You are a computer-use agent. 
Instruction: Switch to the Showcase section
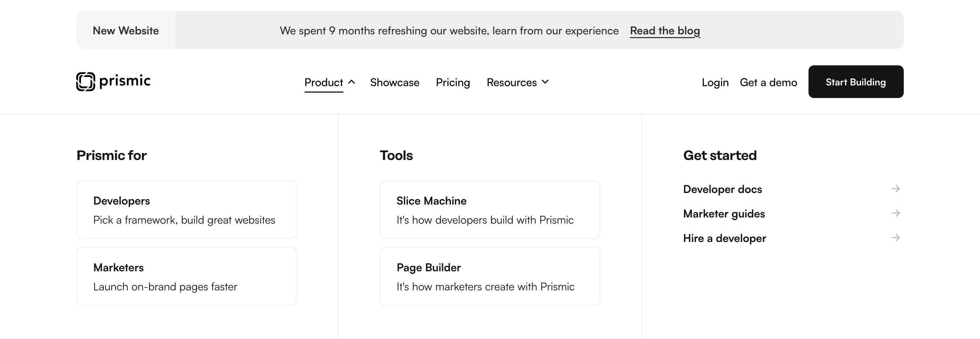point(394,82)
